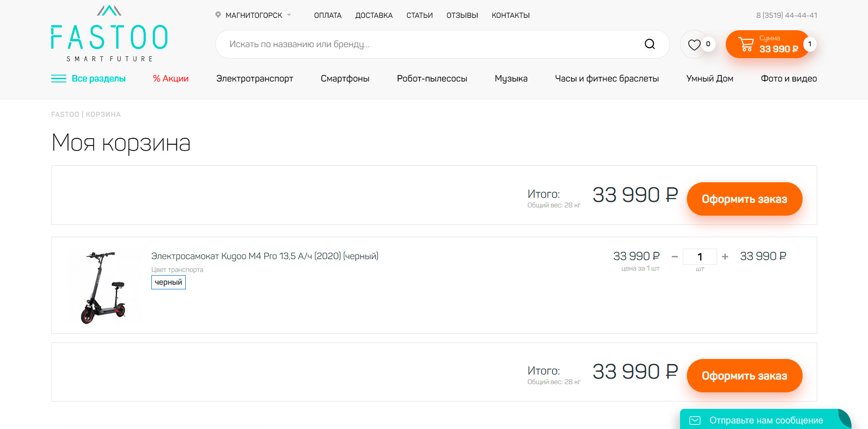
Task: Click КОРЗИНА breadcrumb
Action: (103, 114)
